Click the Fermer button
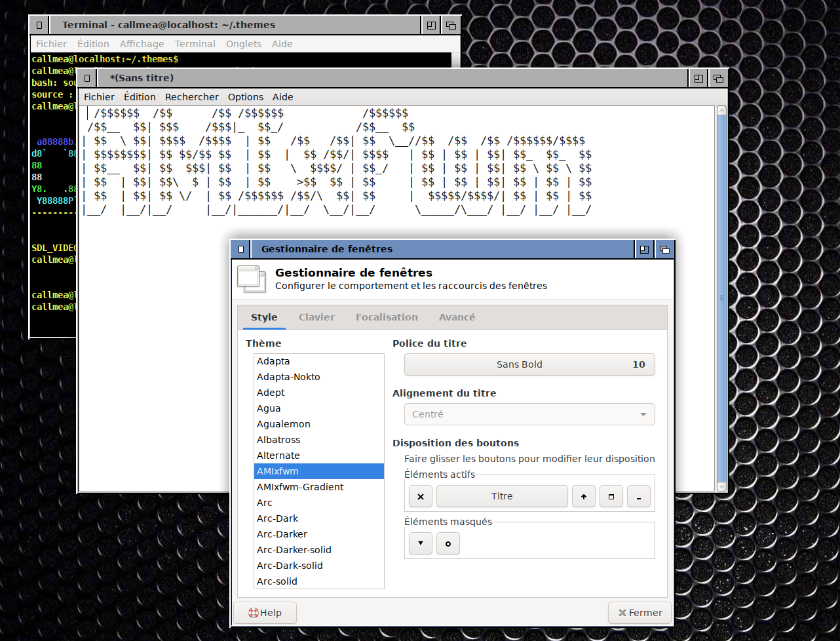 coord(640,613)
